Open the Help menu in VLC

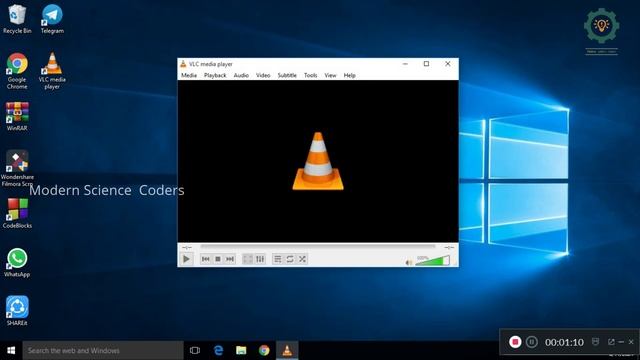349,75
